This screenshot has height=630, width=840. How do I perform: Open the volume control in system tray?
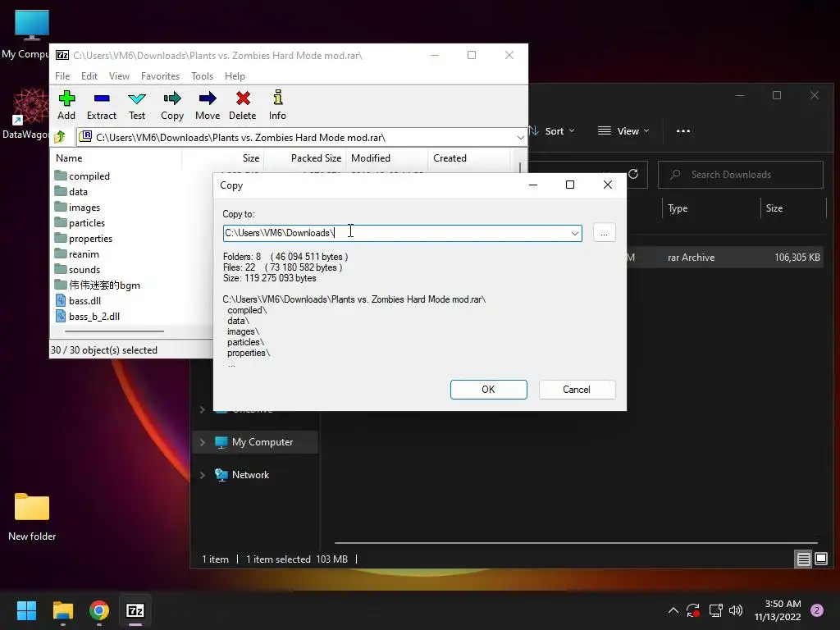[x=736, y=610]
